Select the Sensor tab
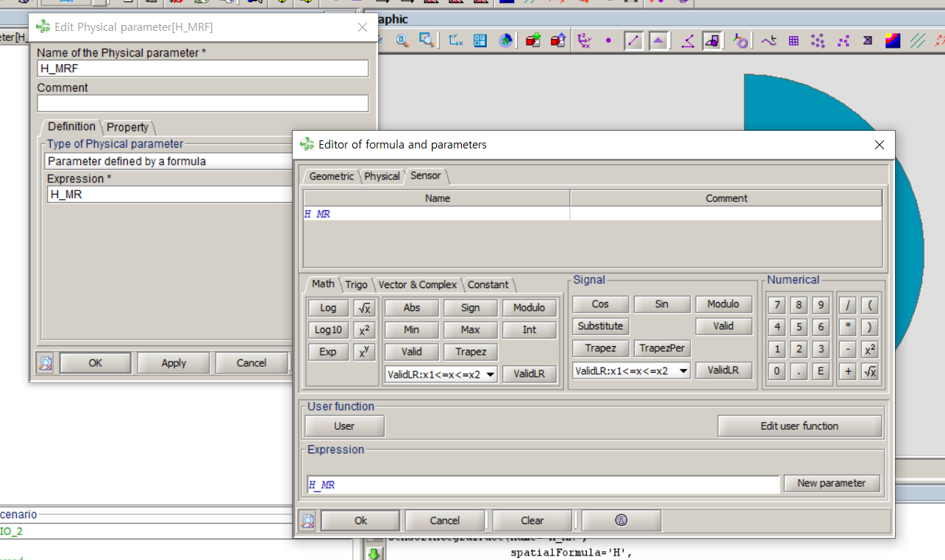The height and width of the screenshot is (560, 945). [426, 176]
